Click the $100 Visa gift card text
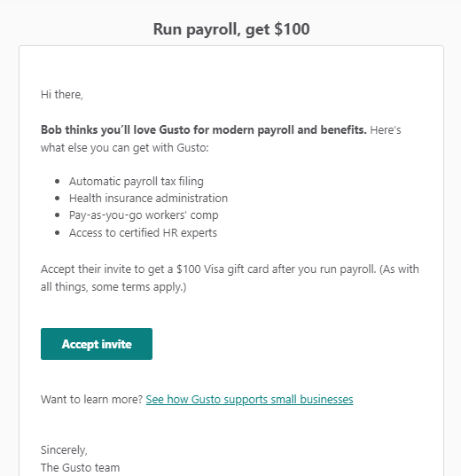The image size is (461, 476). tap(223, 269)
